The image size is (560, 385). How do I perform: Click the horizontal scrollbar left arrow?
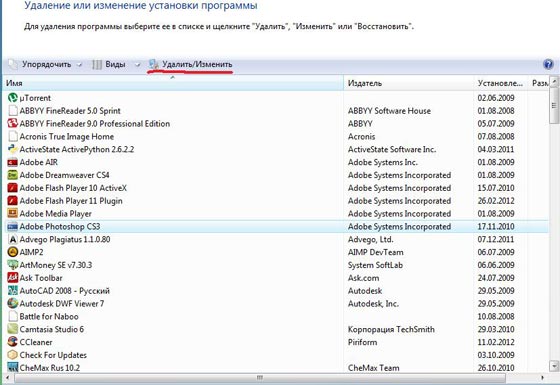point(8,378)
